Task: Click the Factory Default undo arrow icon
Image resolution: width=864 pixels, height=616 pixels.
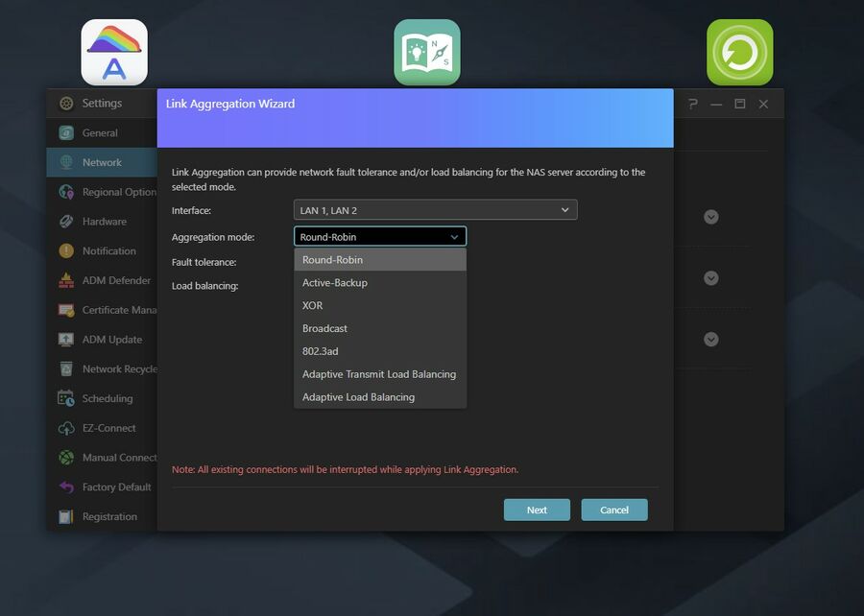Action: point(66,487)
